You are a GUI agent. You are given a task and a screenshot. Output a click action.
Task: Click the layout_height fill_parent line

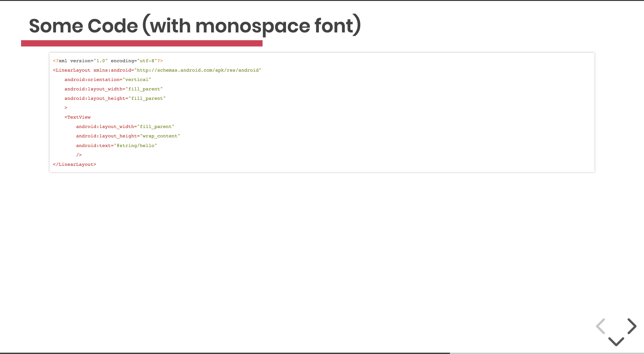(115, 98)
